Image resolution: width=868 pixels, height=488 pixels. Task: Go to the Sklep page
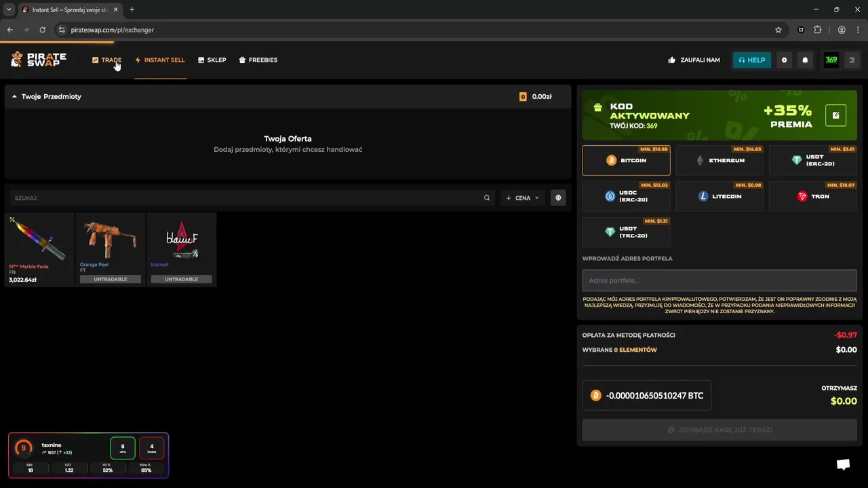point(212,60)
